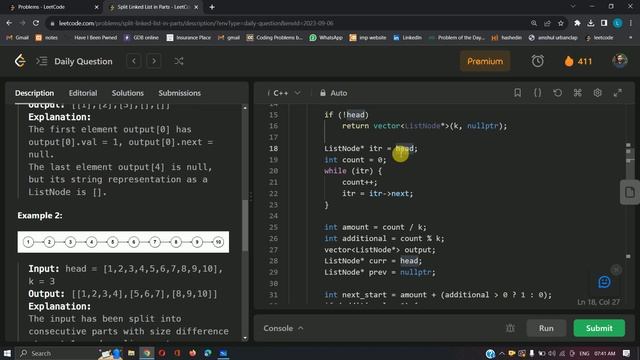640x360 pixels.
Task: Open the Daily Question link
Action: point(83,61)
